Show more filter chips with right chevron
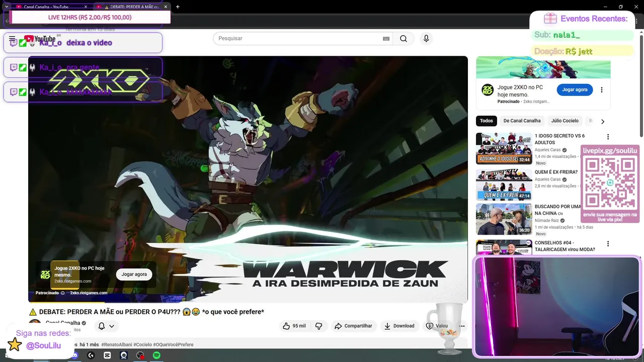This screenshot has height=362, width=644. 603,121
